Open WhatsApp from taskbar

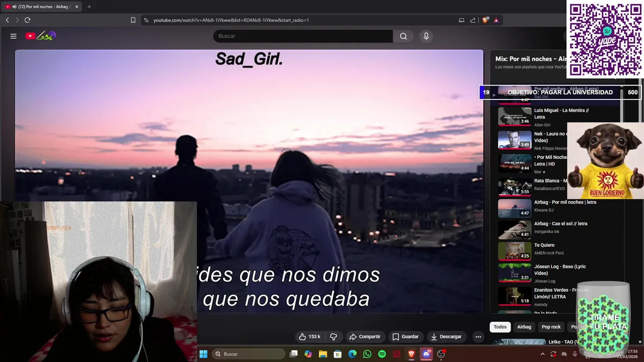[x=367, y=354]
